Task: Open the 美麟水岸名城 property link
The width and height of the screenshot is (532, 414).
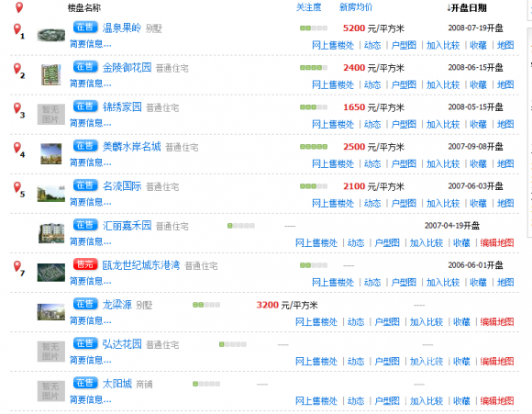Action: (x=132, y=146)
